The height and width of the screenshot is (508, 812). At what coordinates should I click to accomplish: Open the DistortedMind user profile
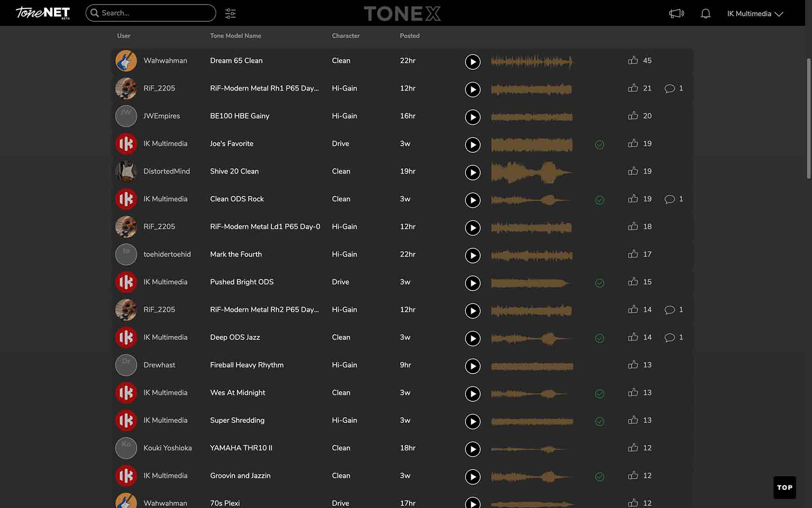(x=167, y=171)
